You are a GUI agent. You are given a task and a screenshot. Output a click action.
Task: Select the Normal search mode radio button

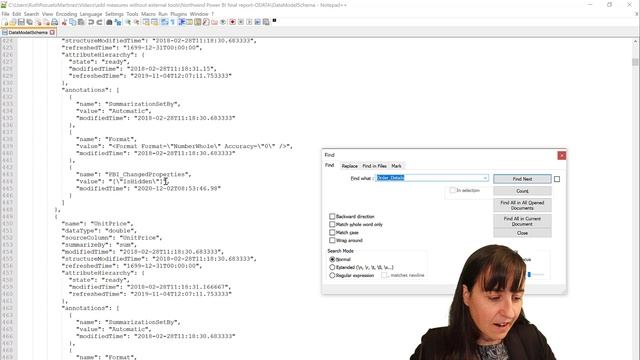pyautogui.click(x=332, y=259)
